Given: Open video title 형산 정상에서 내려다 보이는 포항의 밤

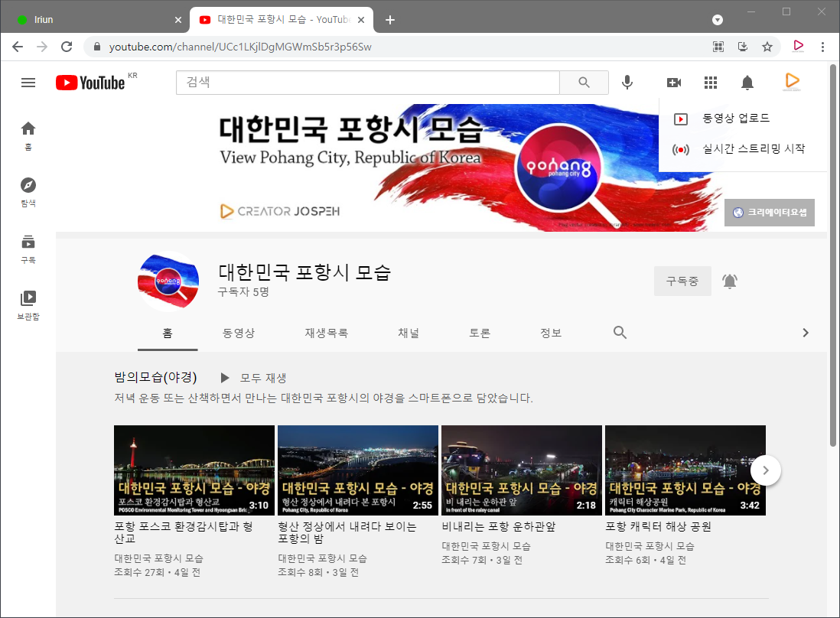Looking at the screenshot, I should pyautogui.click(x=347, y=532).
